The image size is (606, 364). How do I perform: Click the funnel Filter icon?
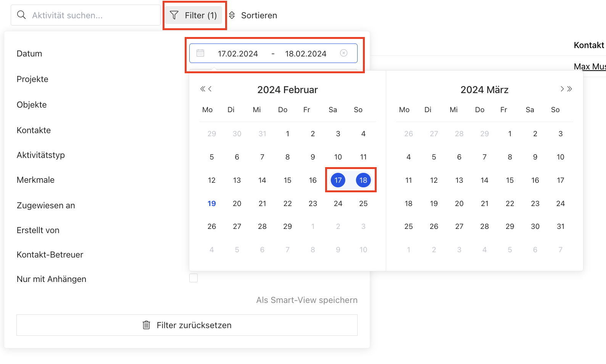point(174,15)
